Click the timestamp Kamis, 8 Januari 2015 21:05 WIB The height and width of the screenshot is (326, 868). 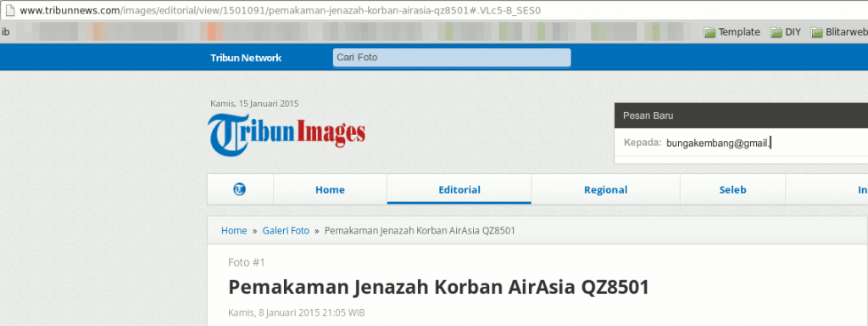click(296, 312)
